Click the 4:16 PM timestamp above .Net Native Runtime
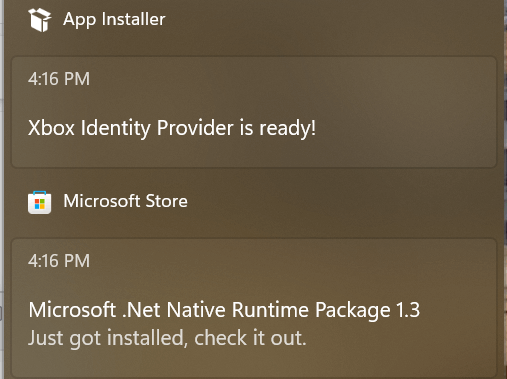The height and width of the screenshot is (379, 507). [59, 261]
